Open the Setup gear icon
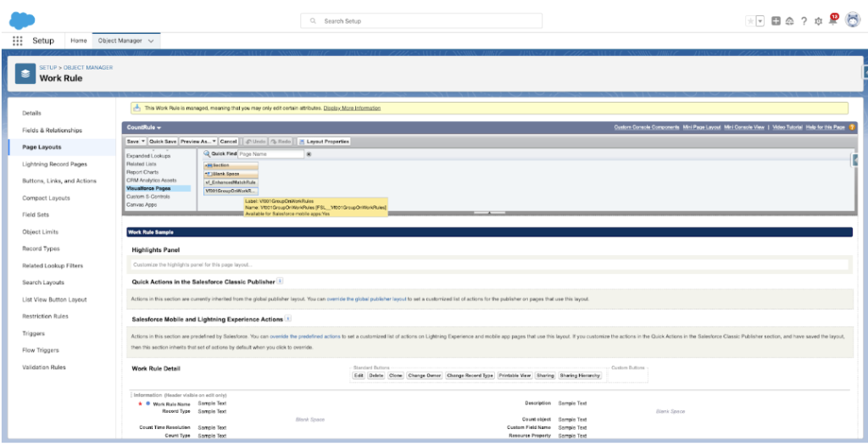Image resolution: width=868 pixels, height=446 pixels. (818, 21)
